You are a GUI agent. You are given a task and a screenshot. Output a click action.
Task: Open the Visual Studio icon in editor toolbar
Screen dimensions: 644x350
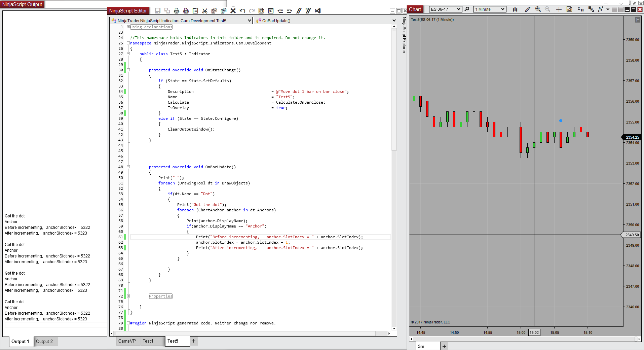click(x=318, y=11)
